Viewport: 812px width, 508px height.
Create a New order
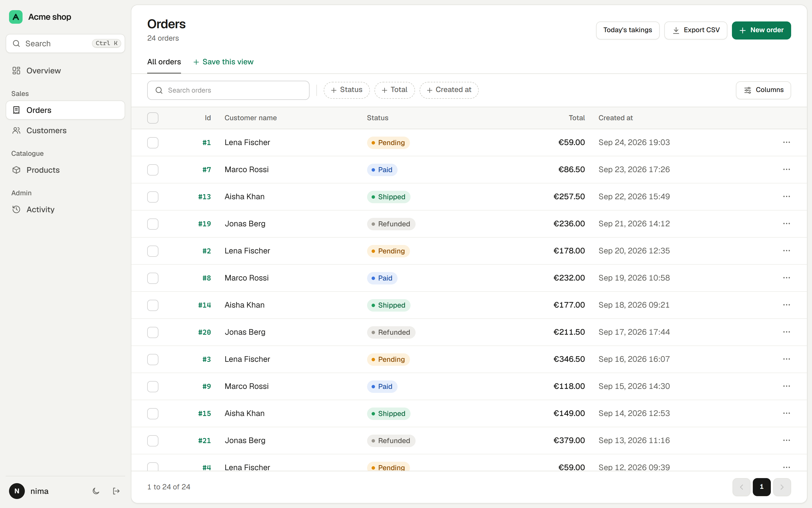coord(761,30)
